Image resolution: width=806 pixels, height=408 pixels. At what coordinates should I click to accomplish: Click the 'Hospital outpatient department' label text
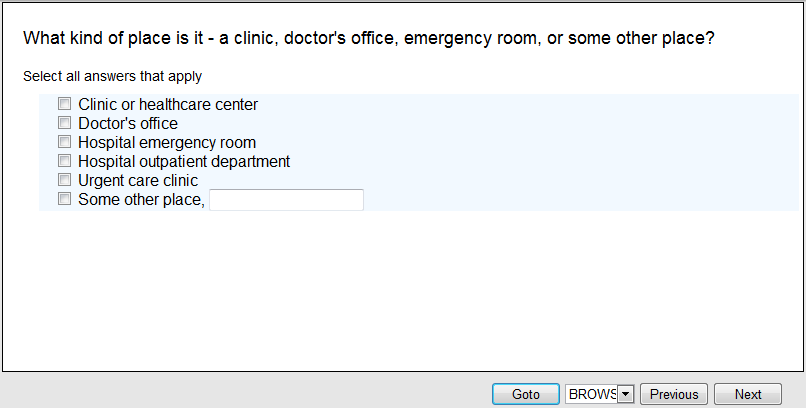(184, 161)
